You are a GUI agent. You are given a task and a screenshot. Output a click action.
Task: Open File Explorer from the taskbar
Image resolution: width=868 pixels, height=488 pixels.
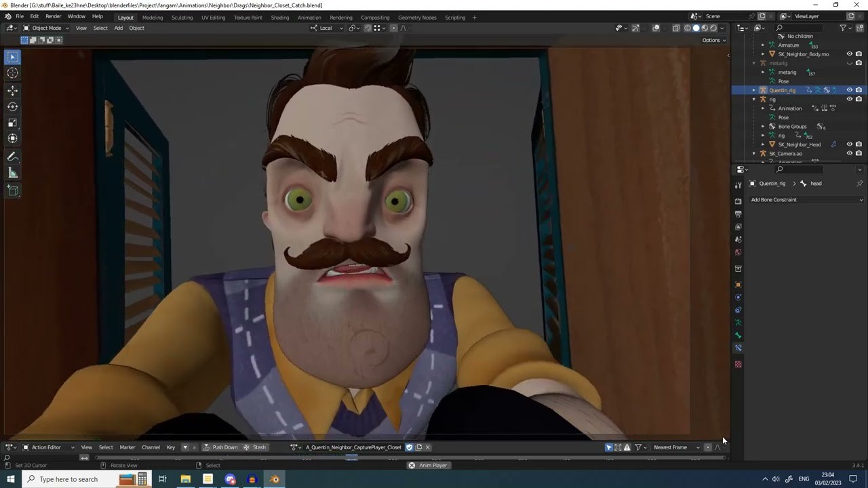(185, 479)
